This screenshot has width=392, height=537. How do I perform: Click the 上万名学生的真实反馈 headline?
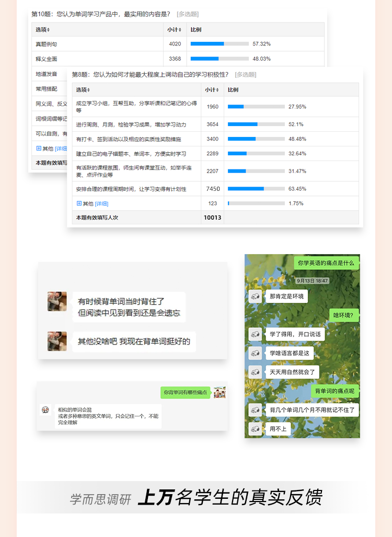tap(230, 498)
